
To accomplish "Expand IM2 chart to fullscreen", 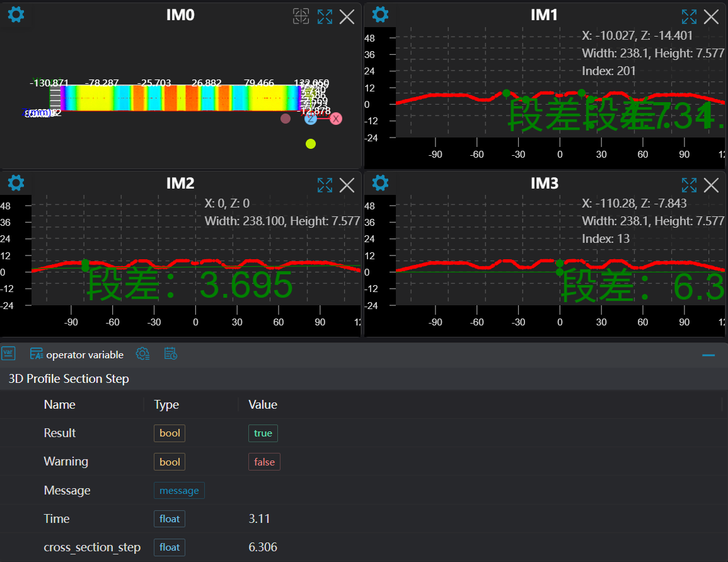I will pos(325,185).
